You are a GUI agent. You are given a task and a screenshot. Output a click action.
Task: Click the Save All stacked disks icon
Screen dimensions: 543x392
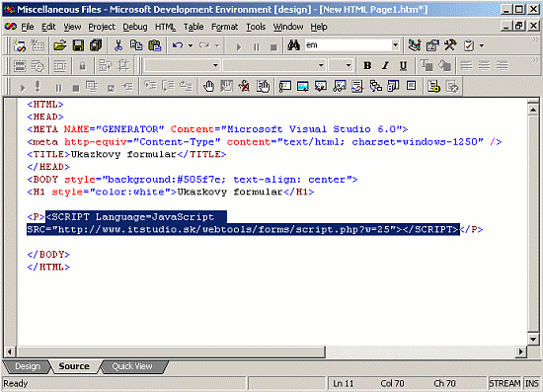coord(96,45)
